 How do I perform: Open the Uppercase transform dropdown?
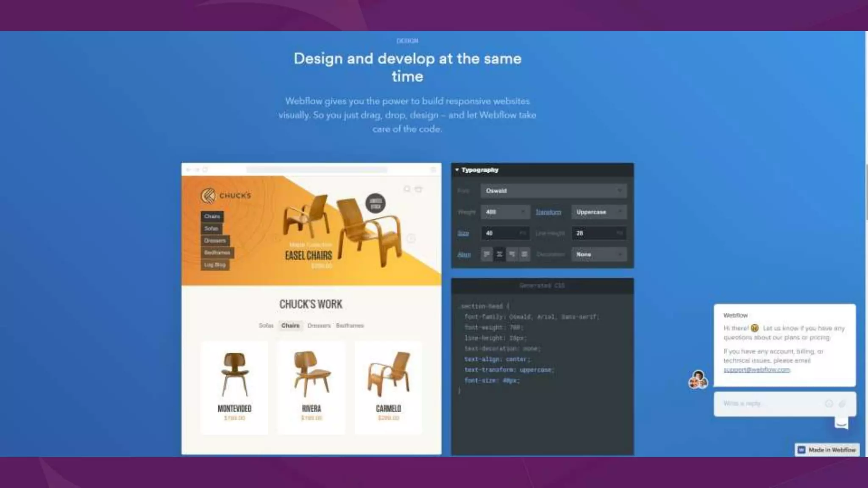[x=598, y=212]
